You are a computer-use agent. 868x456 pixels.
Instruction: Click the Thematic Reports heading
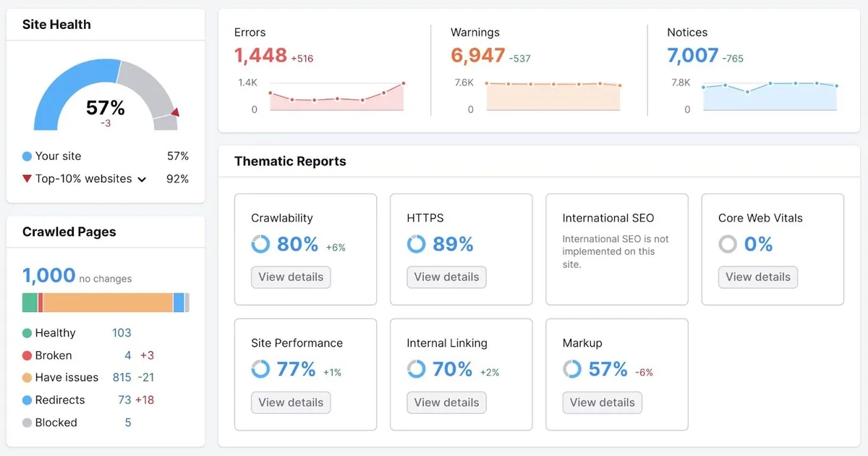(x=290, y=161)
